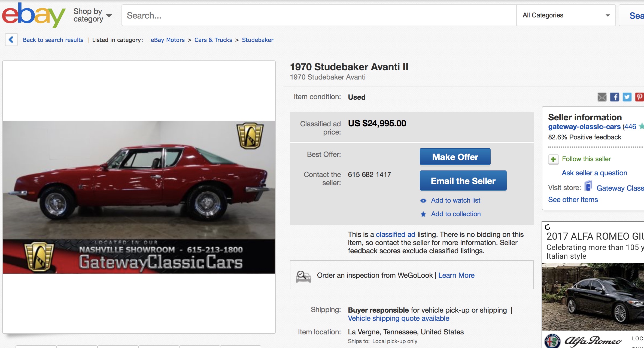
Task: Share listing via email envelope icon
Action: [602, 97]
